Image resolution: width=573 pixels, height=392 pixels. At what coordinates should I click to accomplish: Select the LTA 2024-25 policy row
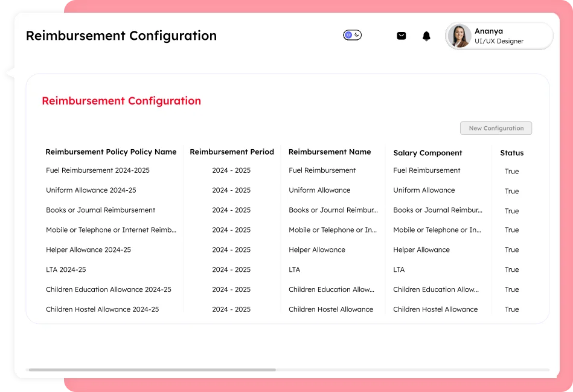(x=66, y=270)
